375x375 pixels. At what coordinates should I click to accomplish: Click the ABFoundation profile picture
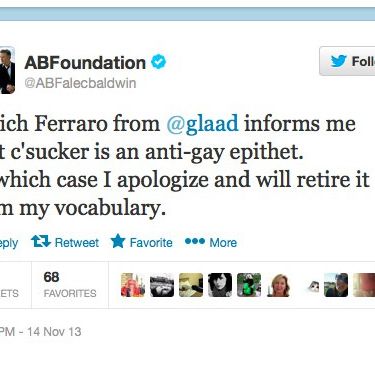pyautogui.click(x=7, y=70)
